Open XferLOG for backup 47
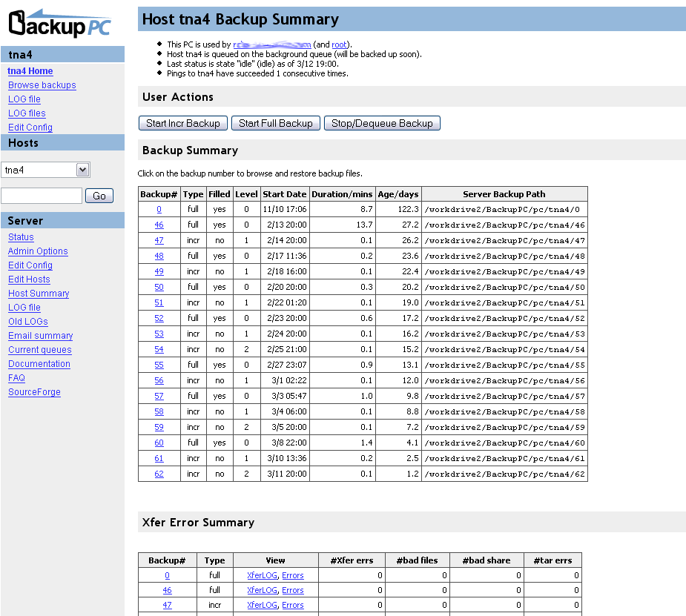This screenshot has height=616, width=686. (262, 605)
